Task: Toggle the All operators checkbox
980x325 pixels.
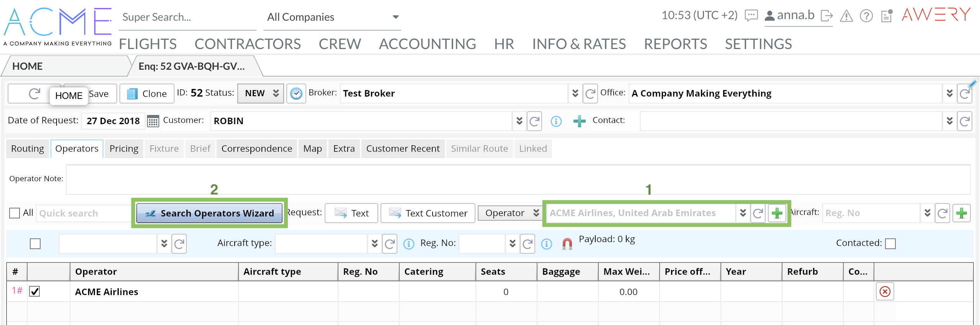Action: point(15,213)
